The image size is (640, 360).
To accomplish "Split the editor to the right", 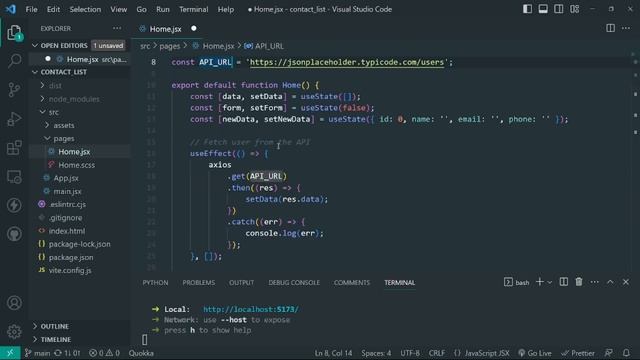I will tap(610, 28).
